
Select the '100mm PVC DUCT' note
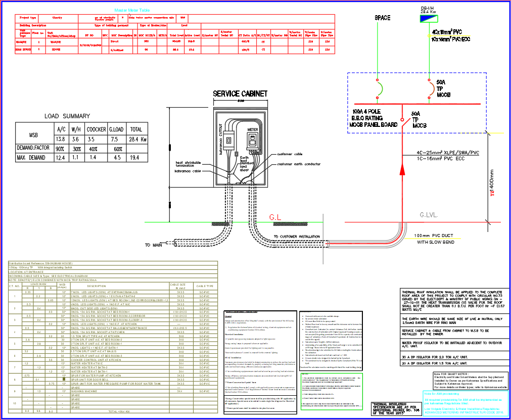click(x=434, y=236)
